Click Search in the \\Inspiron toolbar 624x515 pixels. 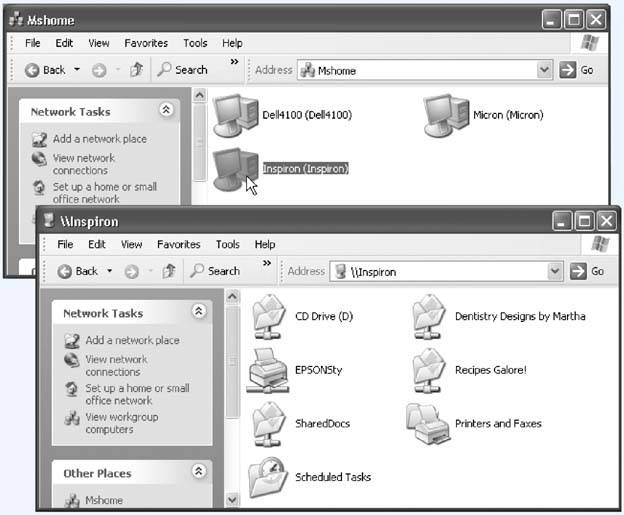(x=215, y=271)
